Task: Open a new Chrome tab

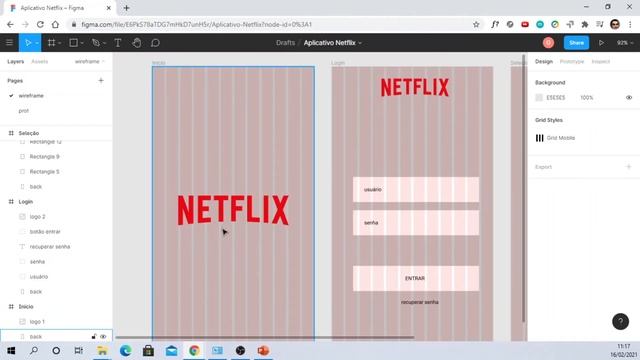Action: pos(127,8)
